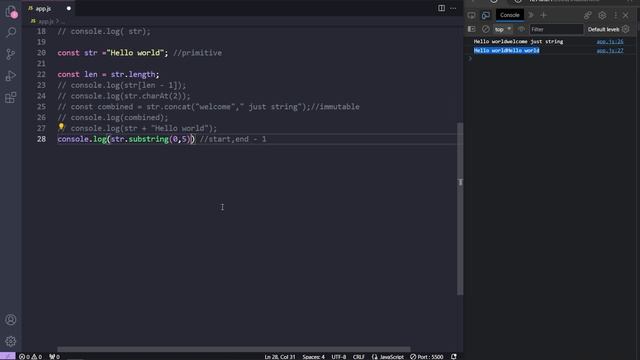Click the '//start,end - 1' comment

(x=233, y=139)
